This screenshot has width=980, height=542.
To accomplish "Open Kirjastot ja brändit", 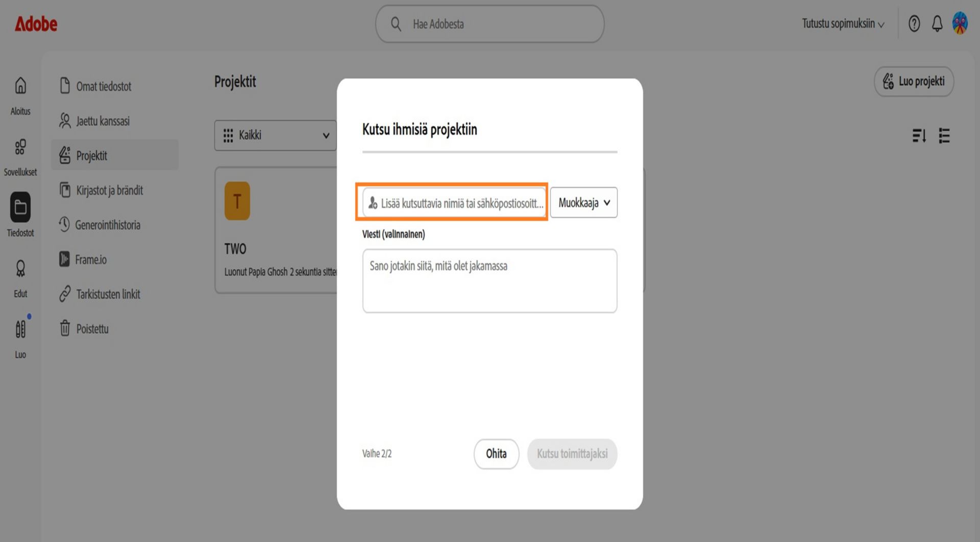I will point(115,190).
